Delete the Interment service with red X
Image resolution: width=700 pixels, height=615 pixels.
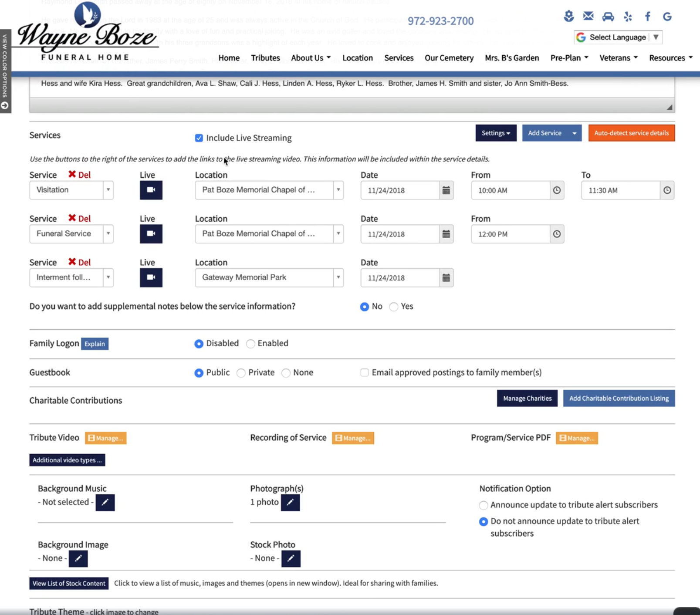[x=72, y=262]
